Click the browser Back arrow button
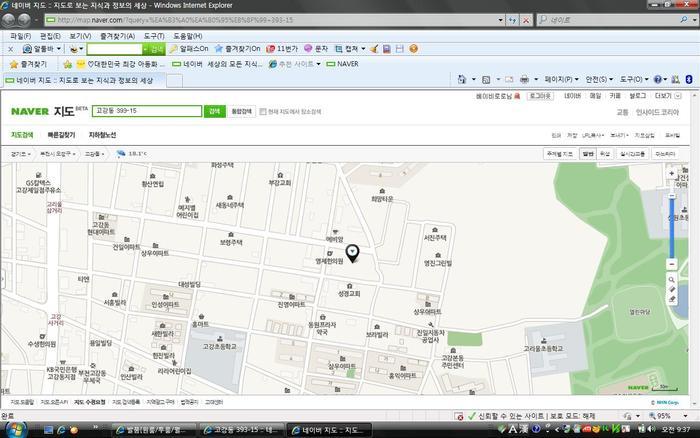Screen dimensions: 700x438 (9, 20)
